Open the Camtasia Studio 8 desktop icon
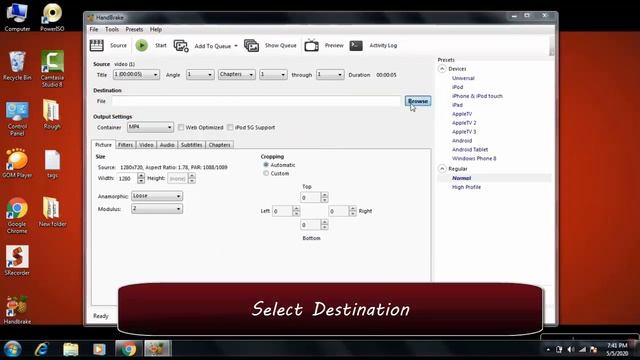 [x=52, y=69]
